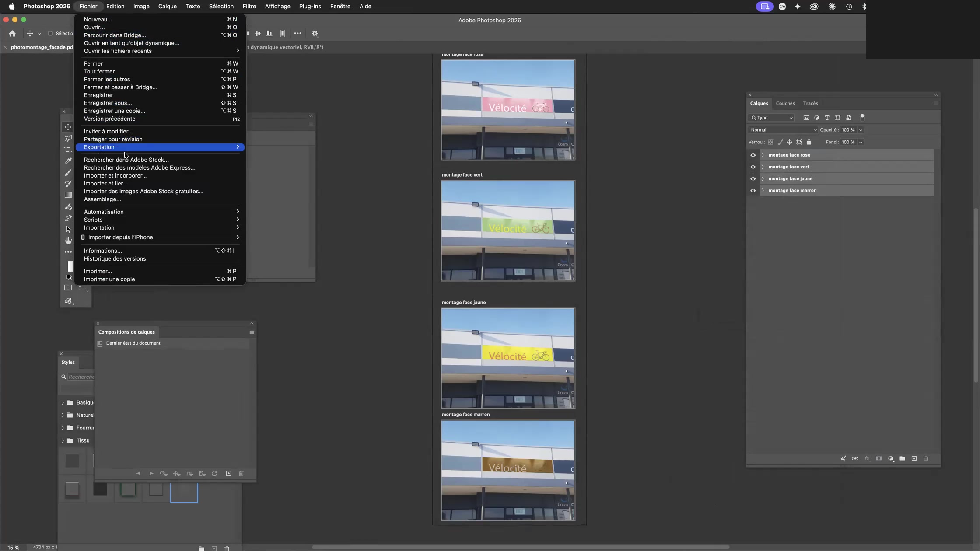Toggle Quick Mask mode icon

[68, 288]
